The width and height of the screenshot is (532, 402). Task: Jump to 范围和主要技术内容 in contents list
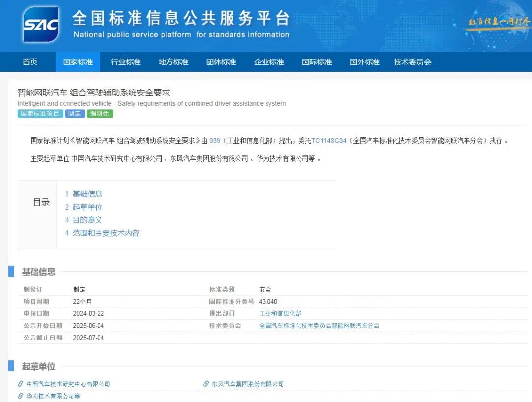pos(106,233)
